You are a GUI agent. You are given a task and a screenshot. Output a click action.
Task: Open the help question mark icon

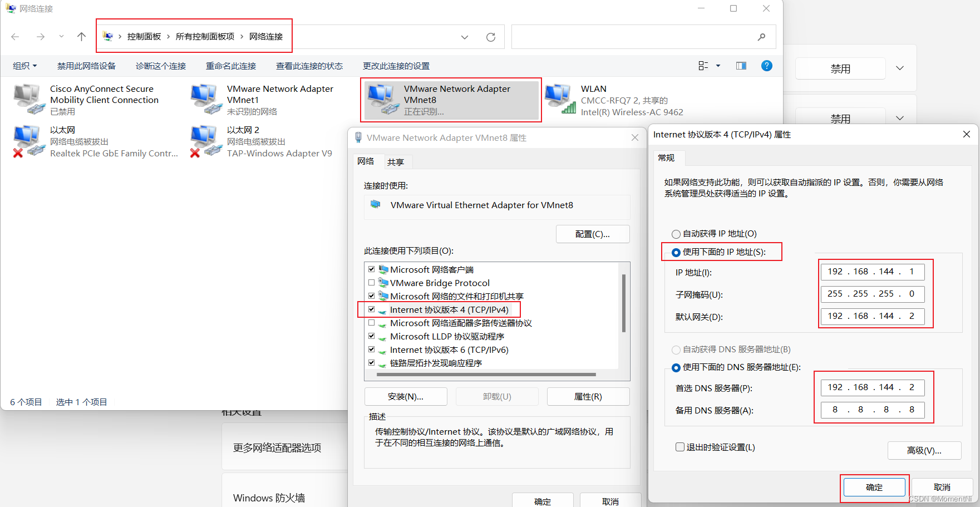(766, 66)
